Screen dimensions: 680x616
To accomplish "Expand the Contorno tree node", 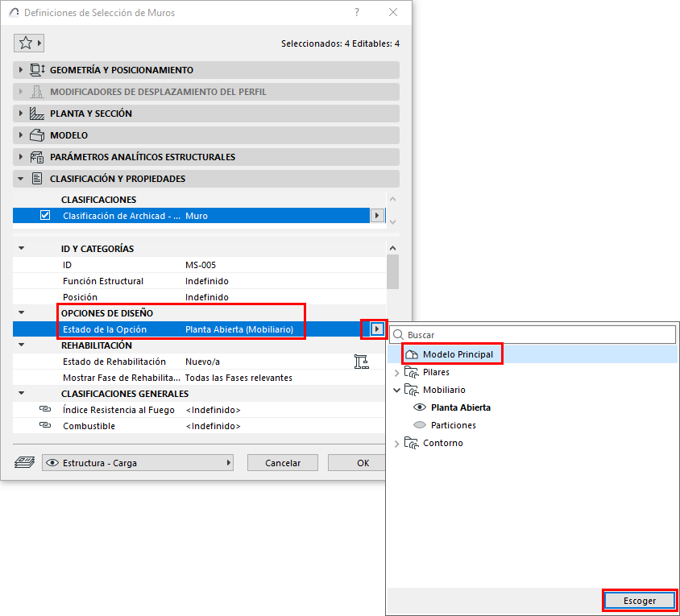I will 396,443.
